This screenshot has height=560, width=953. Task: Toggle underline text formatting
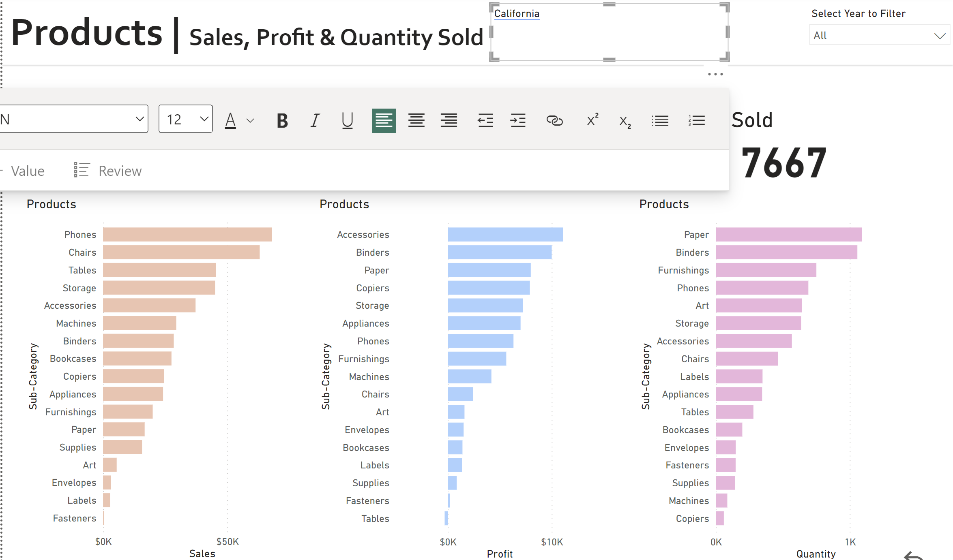(x=347, y=120)
